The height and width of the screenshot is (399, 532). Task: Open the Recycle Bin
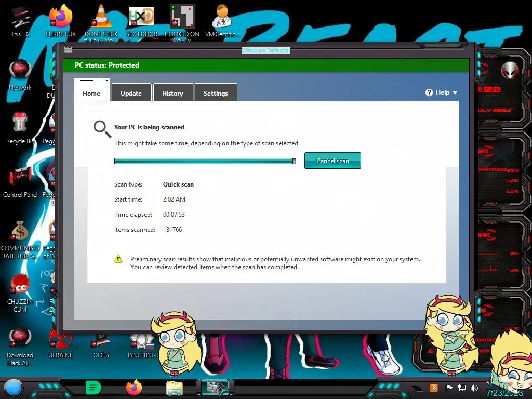pyautogui.click(x=20, y=128)
